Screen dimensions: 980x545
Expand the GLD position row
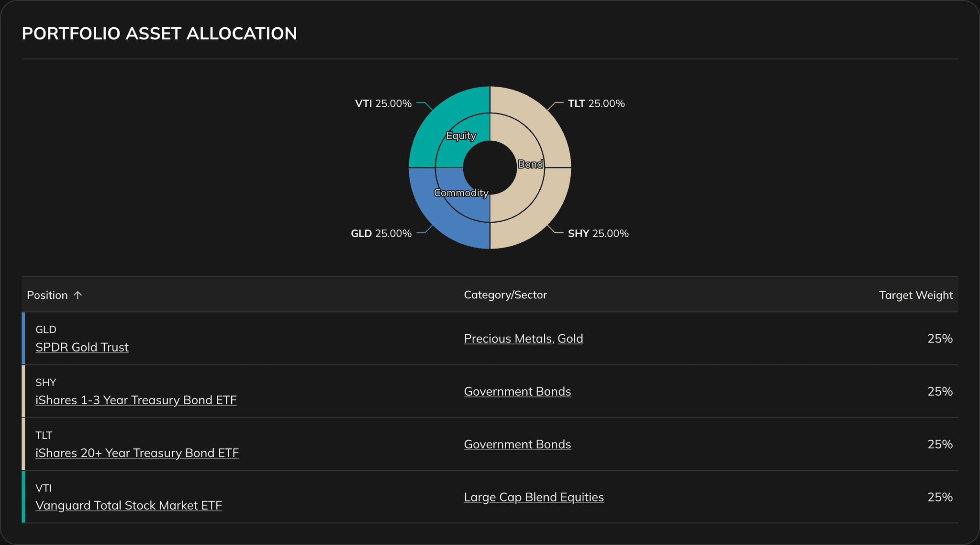coord(287,338)
